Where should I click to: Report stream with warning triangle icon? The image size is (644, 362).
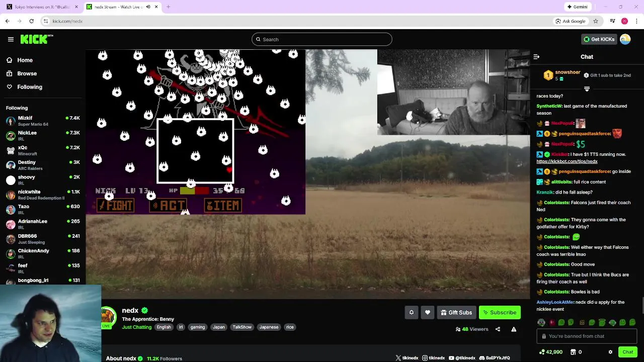pos(514,329)
